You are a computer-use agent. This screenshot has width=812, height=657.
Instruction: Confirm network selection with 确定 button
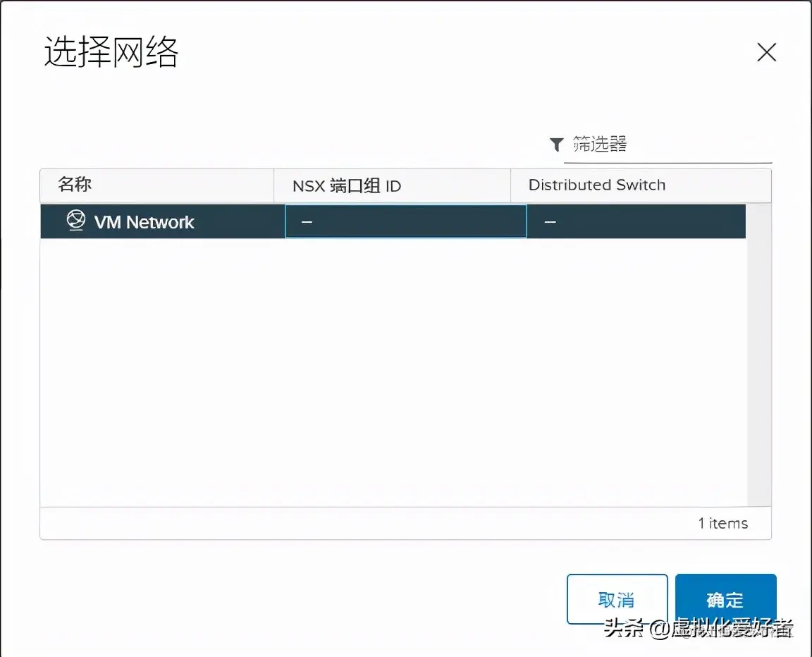point(725,599)
